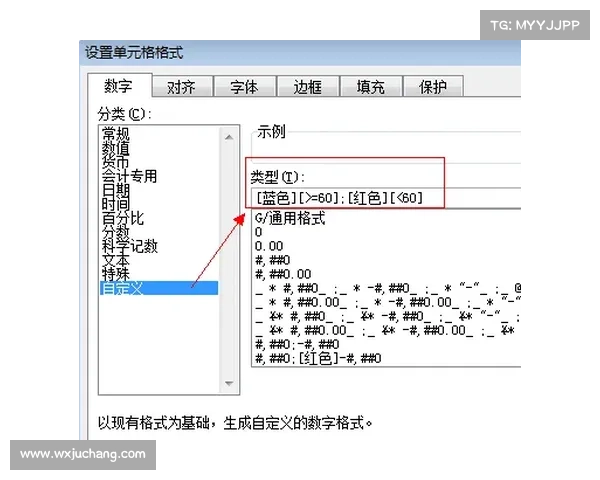Select 0.00 format in the type list

(270, 245)
